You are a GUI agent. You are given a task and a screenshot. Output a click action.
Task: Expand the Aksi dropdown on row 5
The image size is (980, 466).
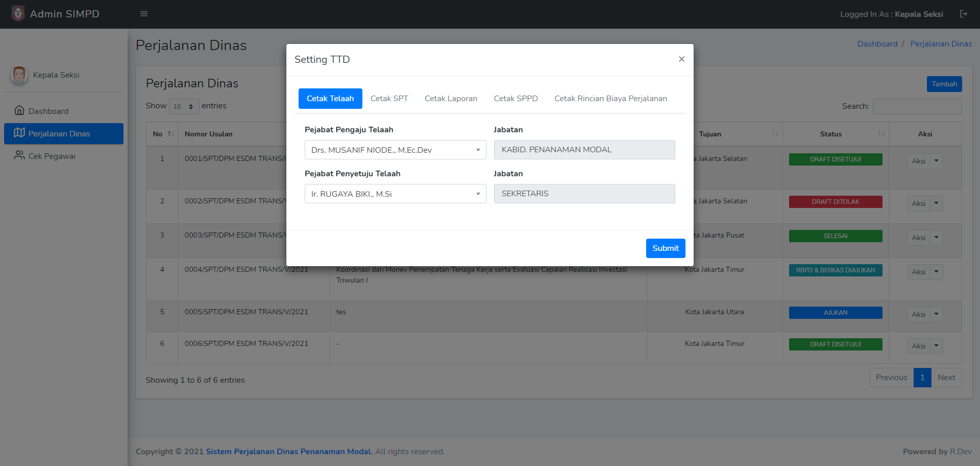coord(936,314)
